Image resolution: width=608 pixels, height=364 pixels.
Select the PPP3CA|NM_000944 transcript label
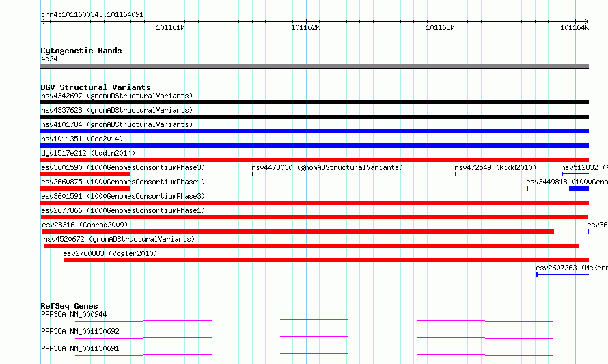point(74,314)
